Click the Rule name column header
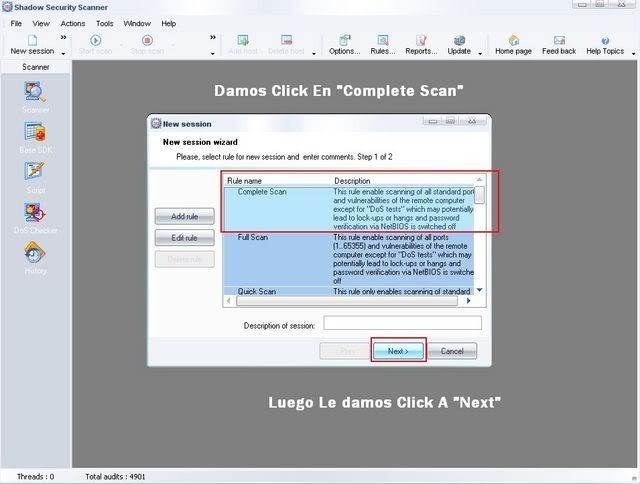Image resolution: width=640 pixels, height=484 pixels. click(x=277, y=181)
